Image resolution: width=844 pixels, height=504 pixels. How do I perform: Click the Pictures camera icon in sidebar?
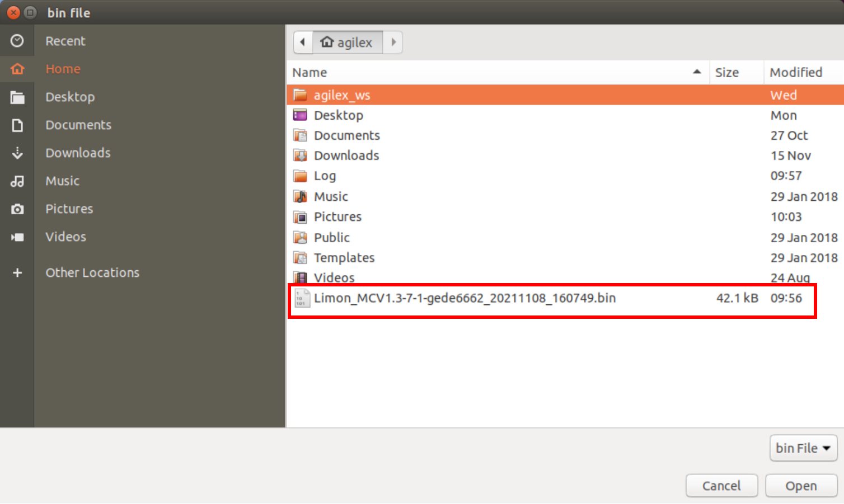click(17, 209)
